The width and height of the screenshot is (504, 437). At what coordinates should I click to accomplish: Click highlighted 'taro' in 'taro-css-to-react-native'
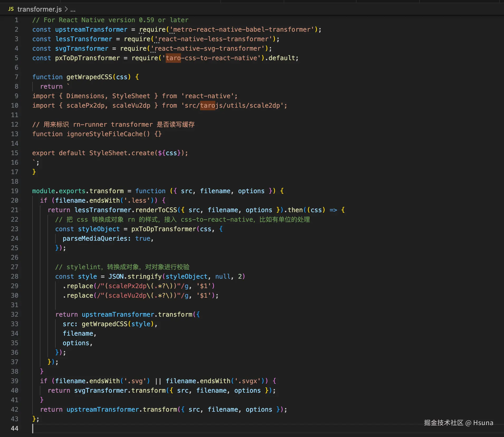(x=173, y=58)
